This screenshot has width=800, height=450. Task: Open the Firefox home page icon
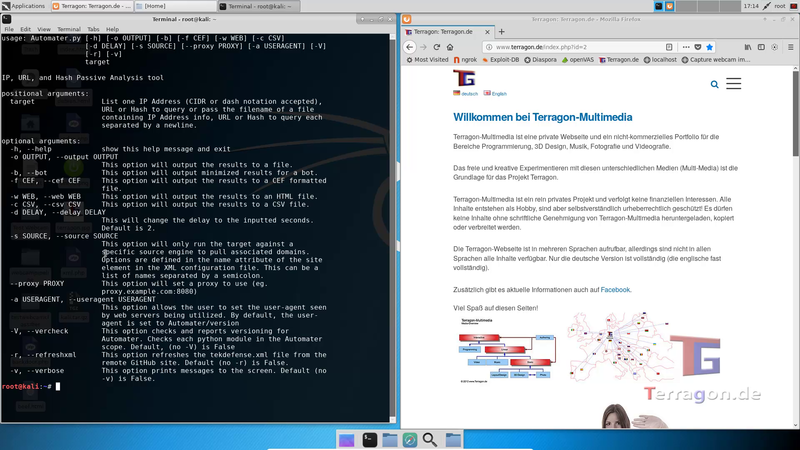(450, 47)
